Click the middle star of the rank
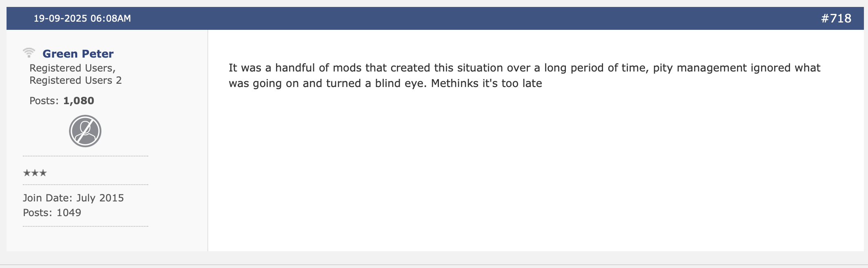The image size is (868, 268). tap(35, 173)
